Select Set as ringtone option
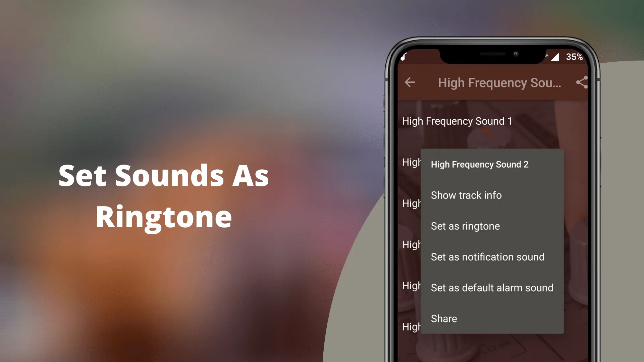Screen dimensions: 644x362 tap(465, 226)
